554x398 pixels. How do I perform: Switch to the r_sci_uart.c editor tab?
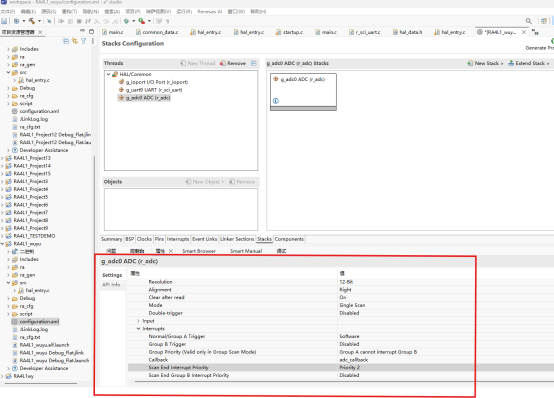[x=365, y=32]
